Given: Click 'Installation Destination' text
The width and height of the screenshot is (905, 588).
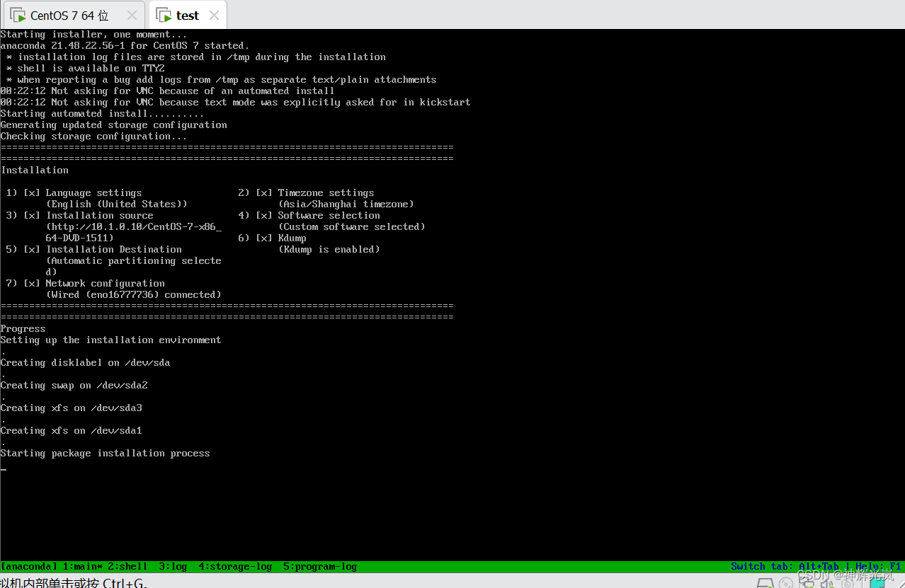Looking at the screenshot, I should tap(113, 249).
